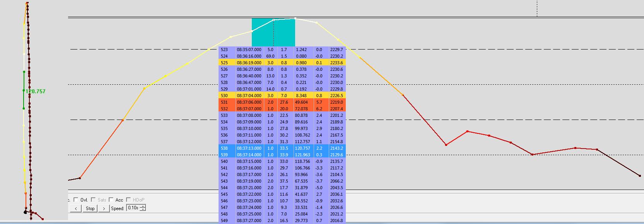Click value 0.378 in row 526
The image size is (644, 224).
(301, 69)
